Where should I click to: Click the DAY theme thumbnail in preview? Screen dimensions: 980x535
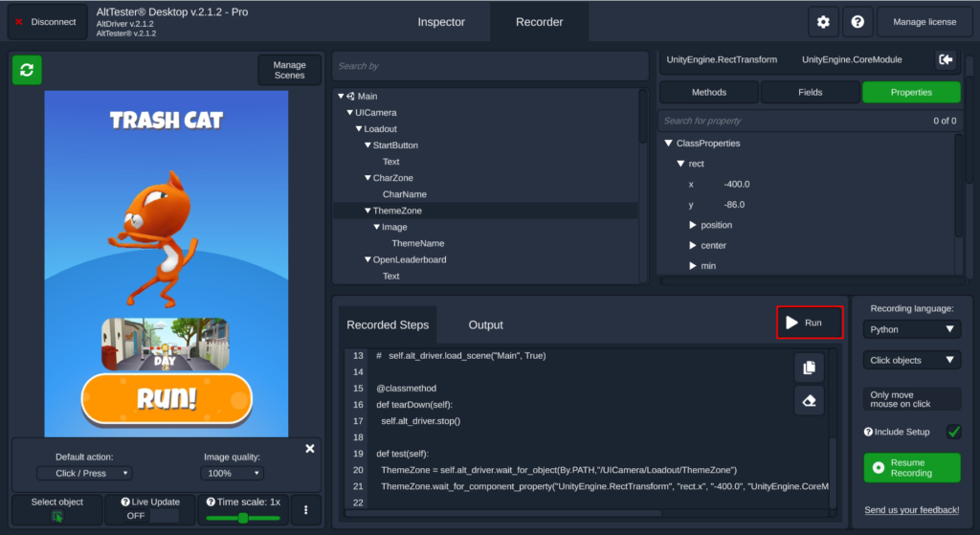click(x=165, y=345)
